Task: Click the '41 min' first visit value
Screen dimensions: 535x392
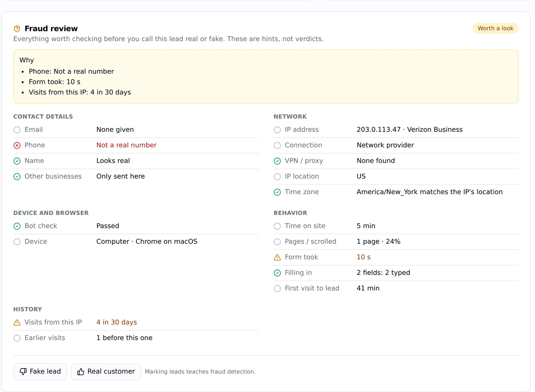Action: coord(368,288)
